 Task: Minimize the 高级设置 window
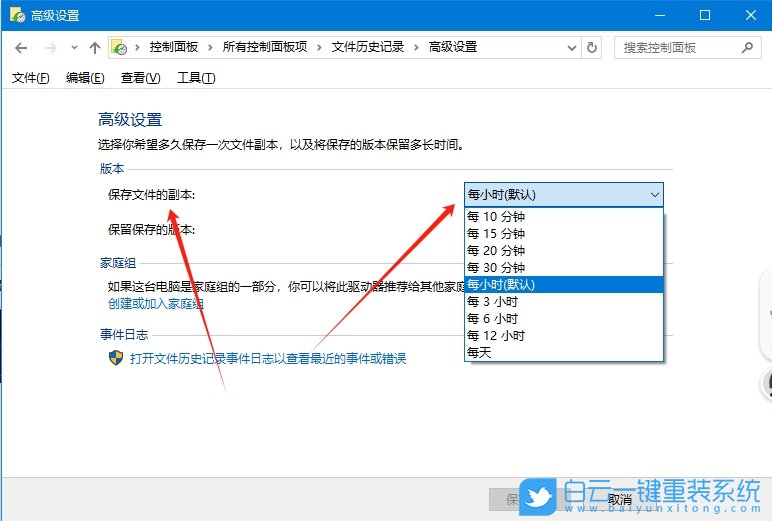pyautogui.click(x=660, y=15)
